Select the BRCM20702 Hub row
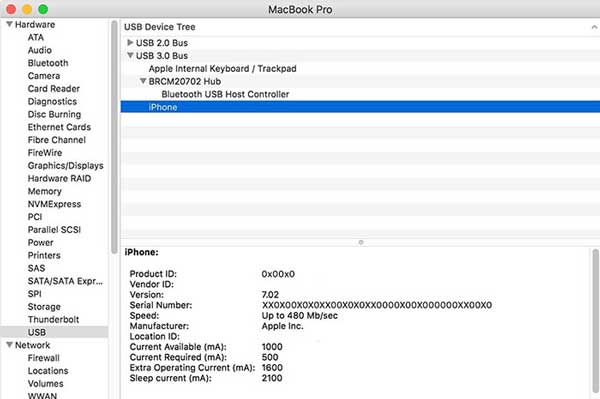600x399 pixels. (360, 81)
